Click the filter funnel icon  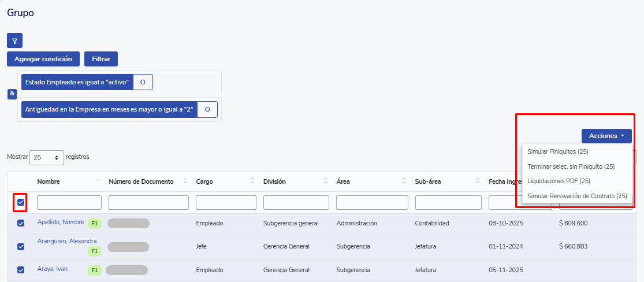tap(14, 40)
